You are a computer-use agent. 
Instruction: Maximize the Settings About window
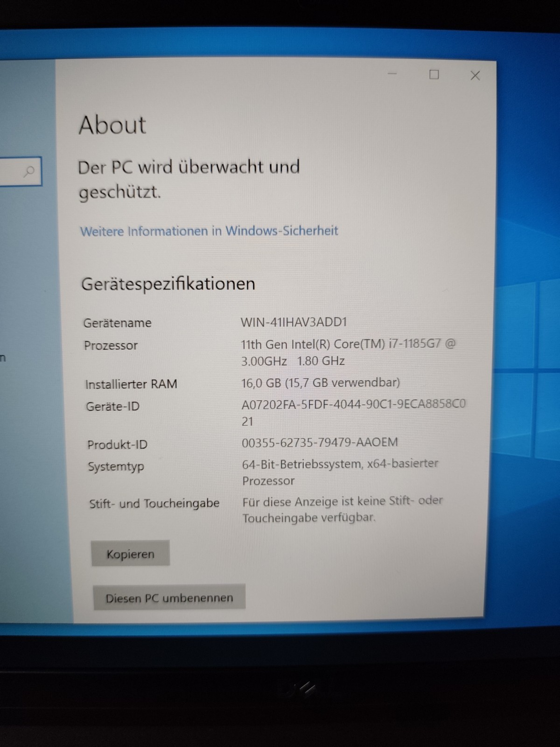coord(434,75)
